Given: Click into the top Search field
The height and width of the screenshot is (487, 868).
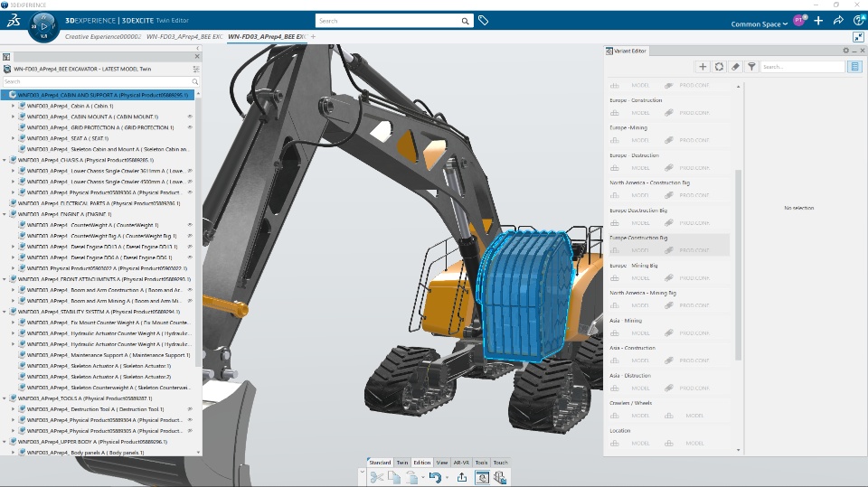Looking at the screenshot, I should coord(389,21).
